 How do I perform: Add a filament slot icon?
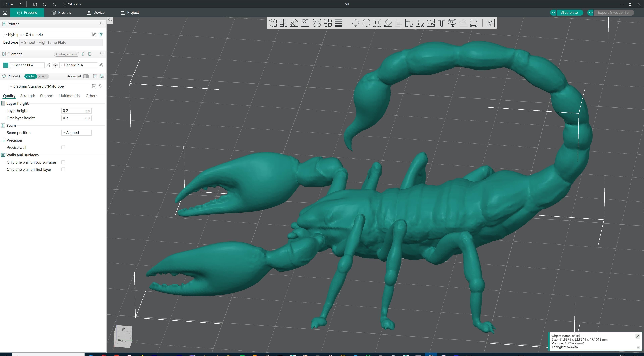click(90, 54)
